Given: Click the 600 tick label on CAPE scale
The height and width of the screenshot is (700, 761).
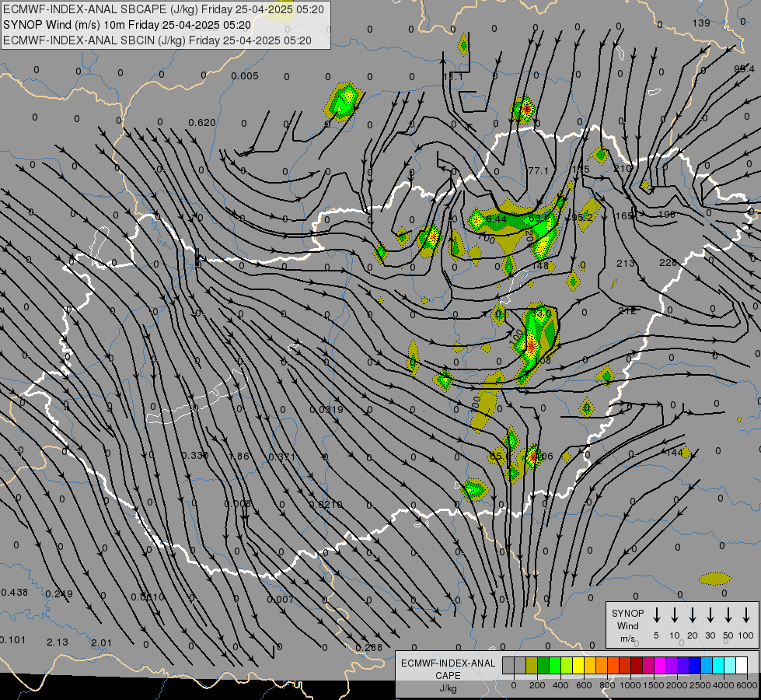Looking at the screenshot, I should tap(584, 685).
